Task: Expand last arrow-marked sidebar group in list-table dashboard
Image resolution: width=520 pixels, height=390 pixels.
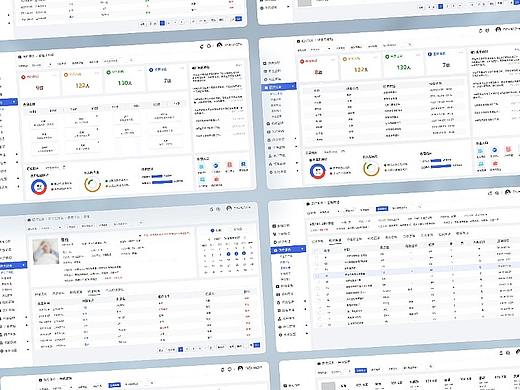Action: [297, 171]
